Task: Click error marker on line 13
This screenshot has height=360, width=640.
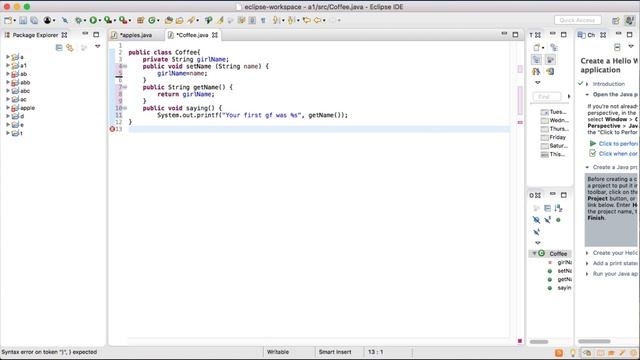Action: 112,129
